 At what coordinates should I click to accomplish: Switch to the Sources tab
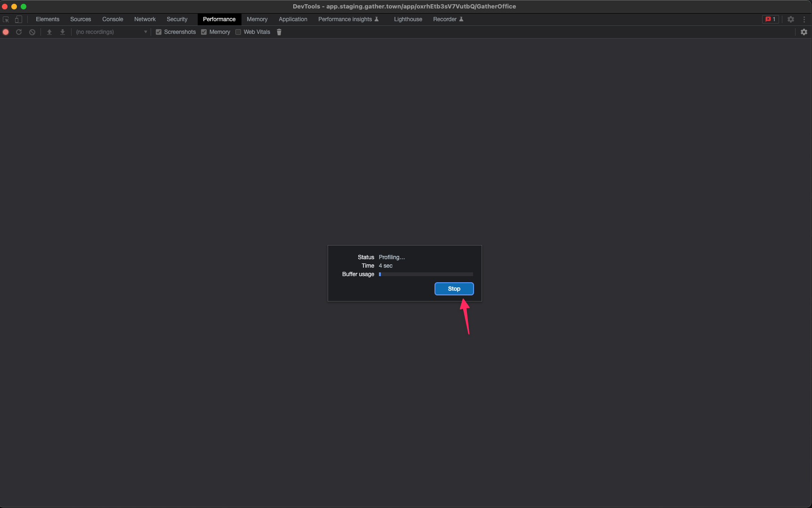(x=80, y=19)
